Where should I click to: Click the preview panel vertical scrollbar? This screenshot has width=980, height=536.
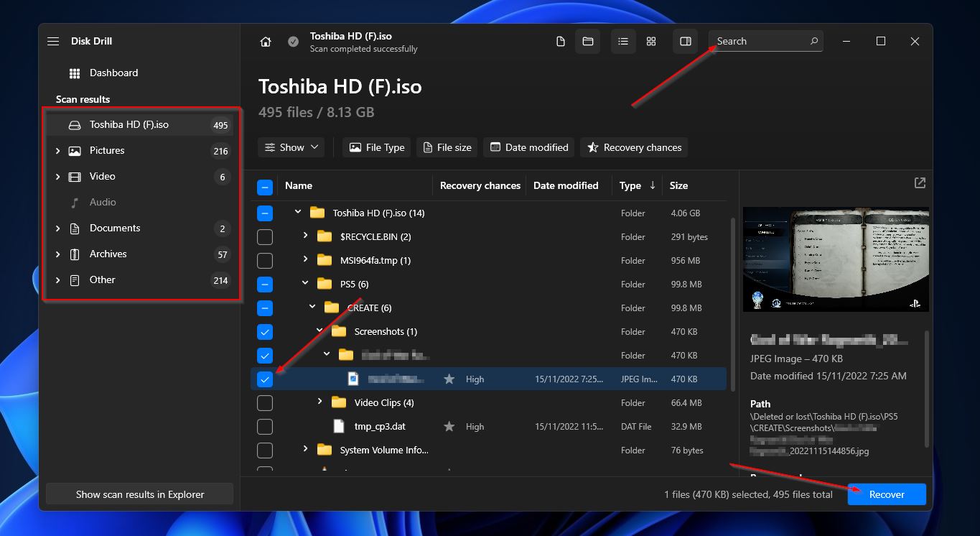[x=927, y=388]
